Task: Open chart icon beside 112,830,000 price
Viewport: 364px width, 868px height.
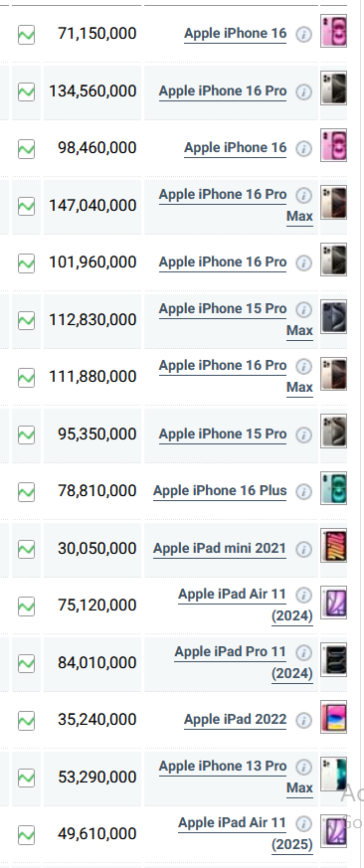Action: click(x=26, y=320)
